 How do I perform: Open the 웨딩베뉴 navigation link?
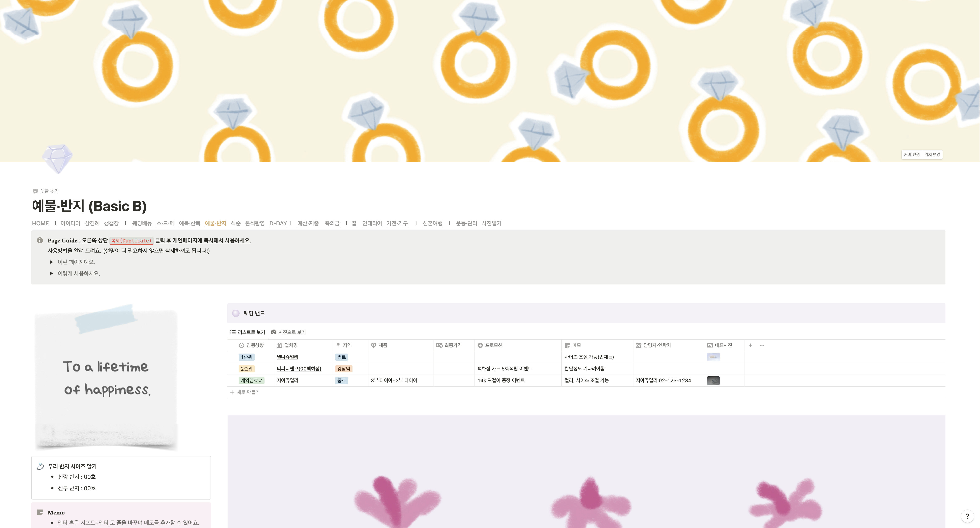click(142, 224)
